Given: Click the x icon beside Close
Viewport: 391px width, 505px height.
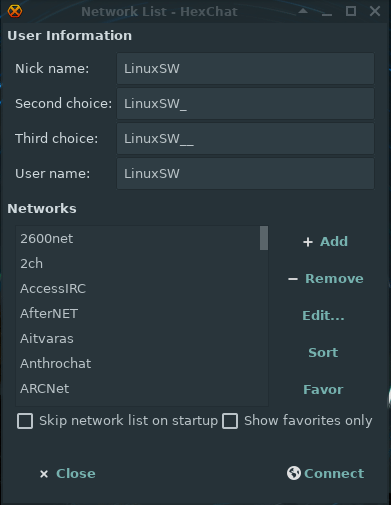Looking at the screenshot, I should coord(44,474).
